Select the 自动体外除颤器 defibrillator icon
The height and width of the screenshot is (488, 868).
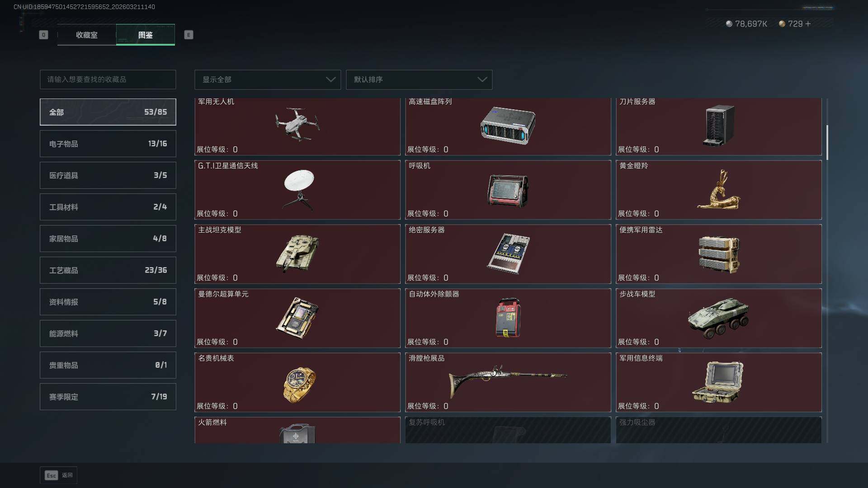[508, 318]
